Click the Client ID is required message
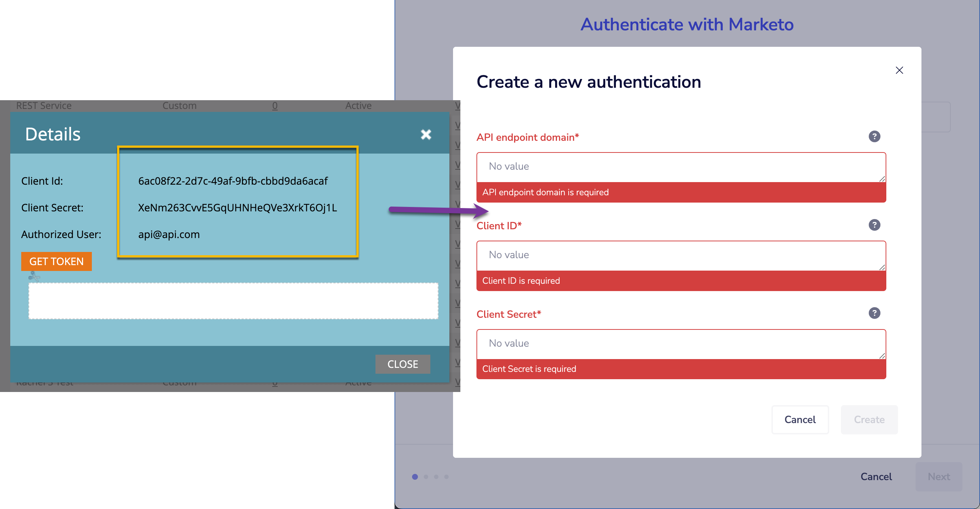 pos(521,281)
